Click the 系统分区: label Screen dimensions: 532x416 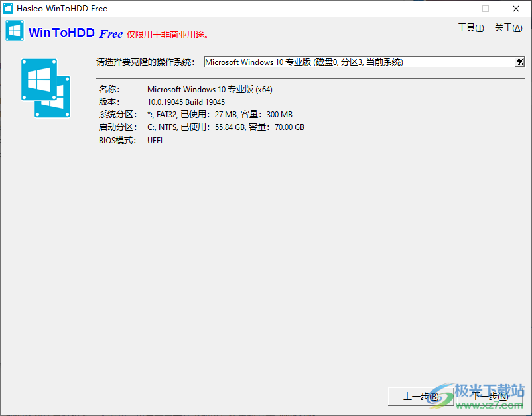pos(117,114)
